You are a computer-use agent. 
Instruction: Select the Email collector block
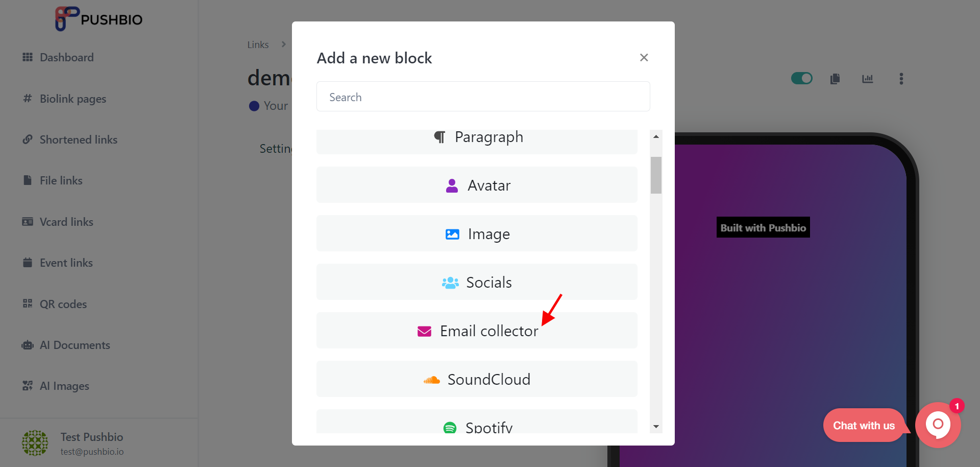[x=477, y=331]
